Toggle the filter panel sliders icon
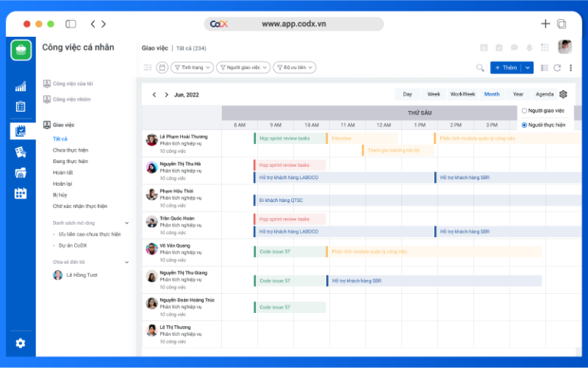Viewport: 588px width, 368px height. point(148,67)
